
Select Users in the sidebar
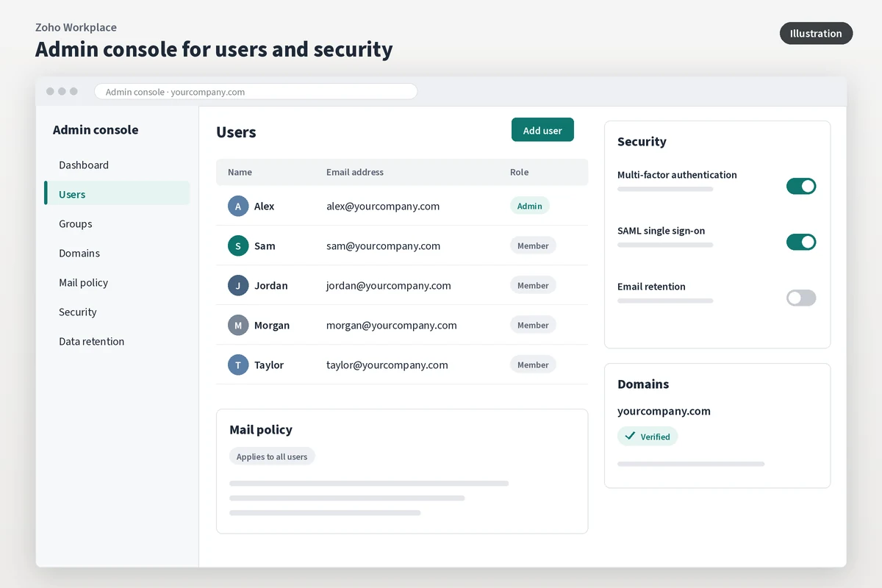pos(117,194)
